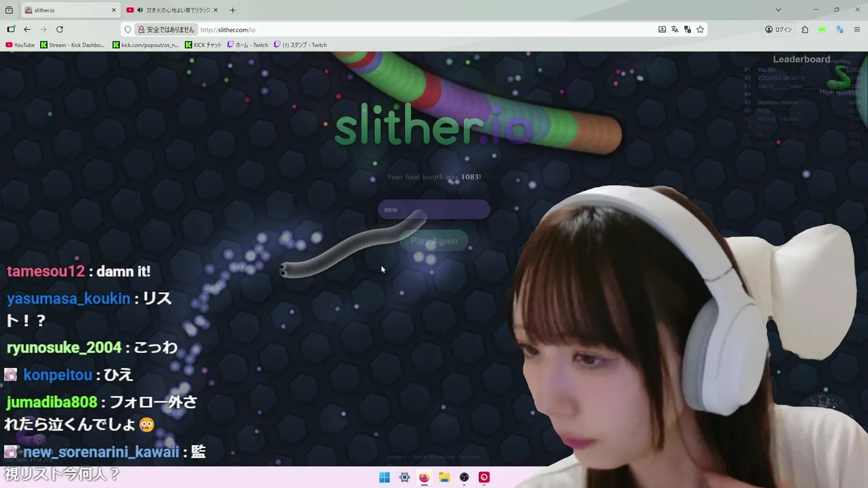The width and height of the screenshot is (868, 488).
Task: Click the Leaderboard heading
Action: click(802, 59)
